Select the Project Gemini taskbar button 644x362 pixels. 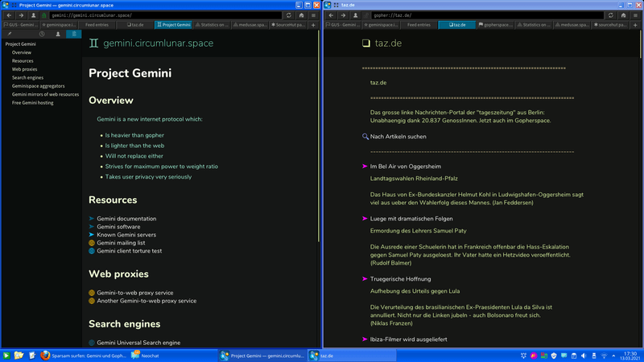tap(262, 356)
